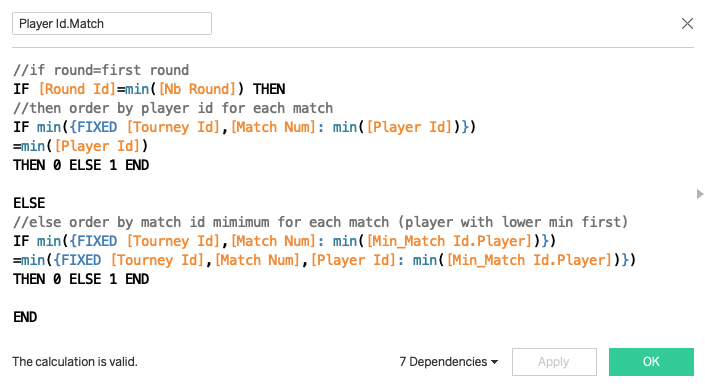Click THEN keyword after [Nb Round]
The height and width of the screenshot is (386, 705).
coord(269,89)
